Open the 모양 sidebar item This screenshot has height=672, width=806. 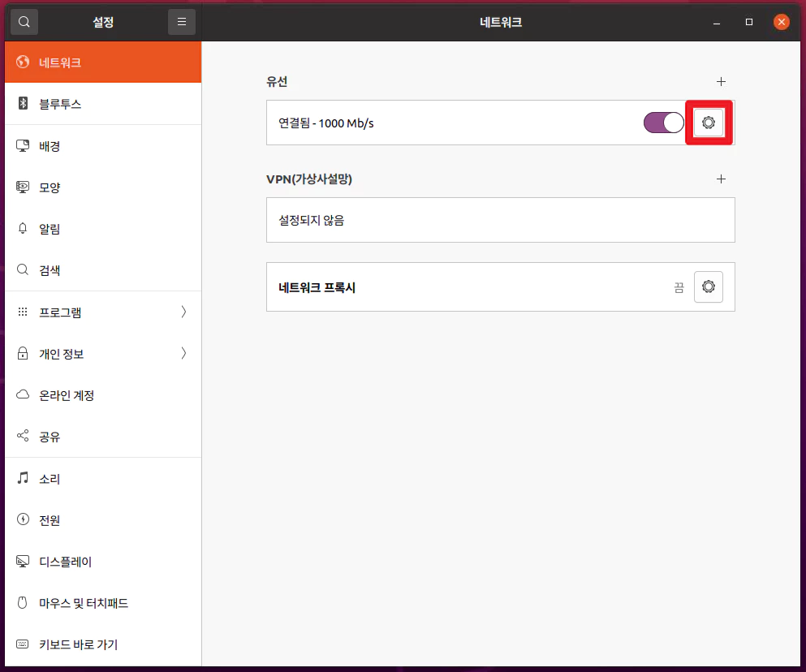coord(103,187)
